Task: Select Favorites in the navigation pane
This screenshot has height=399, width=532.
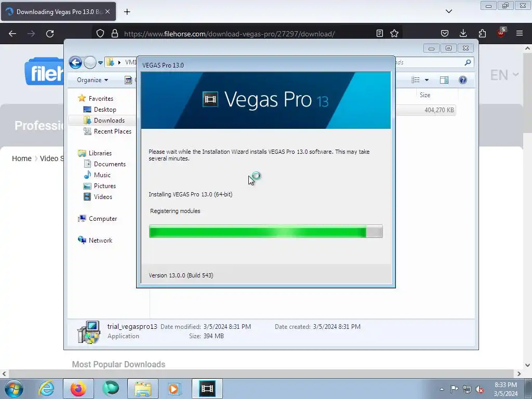Action: (x=101, y=98)
